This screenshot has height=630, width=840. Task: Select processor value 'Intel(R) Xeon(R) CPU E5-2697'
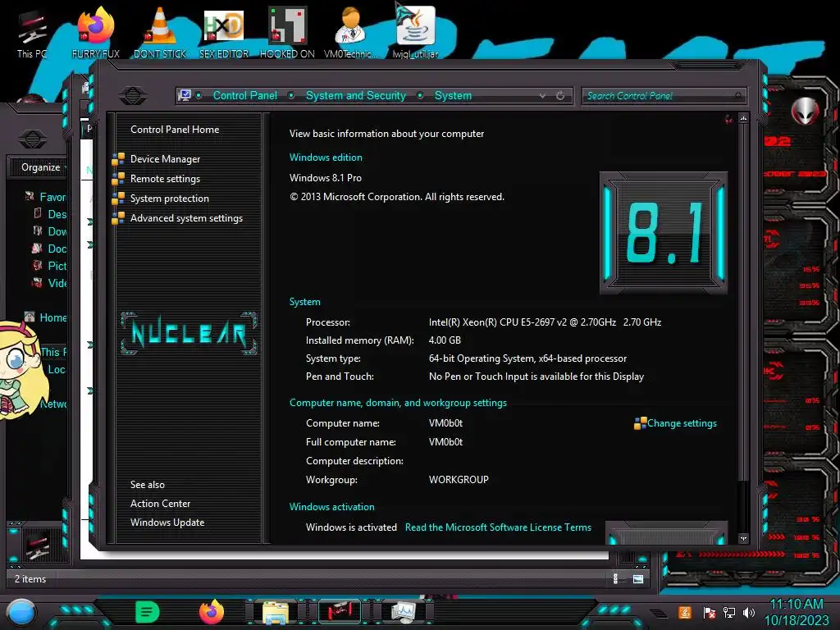click(x=545, y=322)
